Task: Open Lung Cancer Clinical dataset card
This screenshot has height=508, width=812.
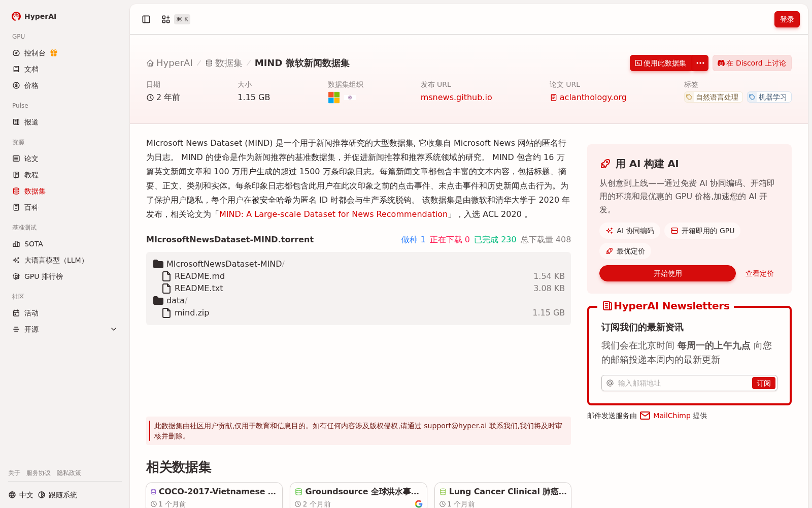Action: coord(503,495)
